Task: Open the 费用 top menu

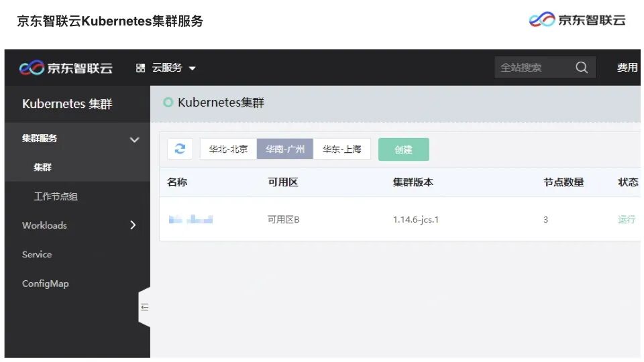Action: tap(627, 67)
